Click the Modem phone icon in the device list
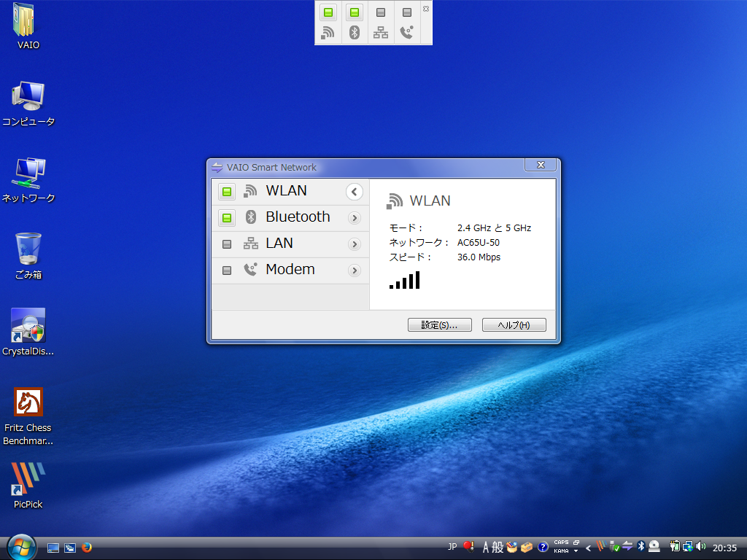The image size is (747, 560). pos(251,270)
